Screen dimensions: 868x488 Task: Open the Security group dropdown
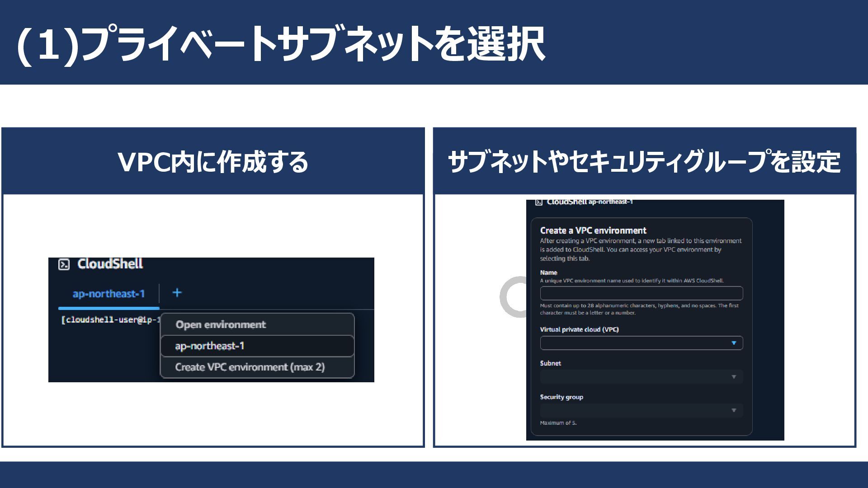point(641,410)
